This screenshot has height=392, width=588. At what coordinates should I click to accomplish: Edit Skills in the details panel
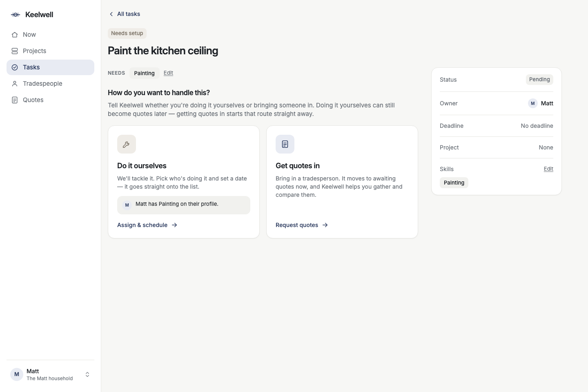[x=548, y=169]
